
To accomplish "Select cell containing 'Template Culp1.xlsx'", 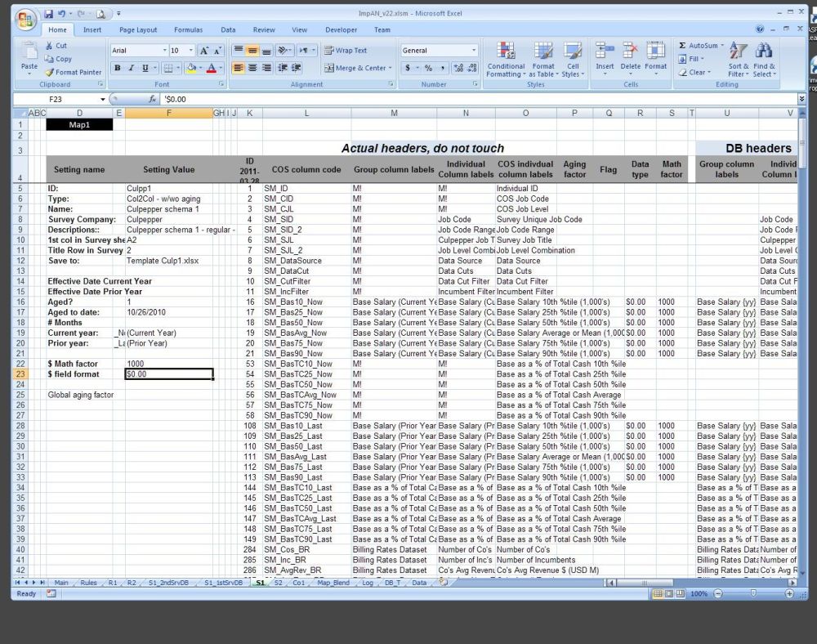I will [x=168, y=261].
